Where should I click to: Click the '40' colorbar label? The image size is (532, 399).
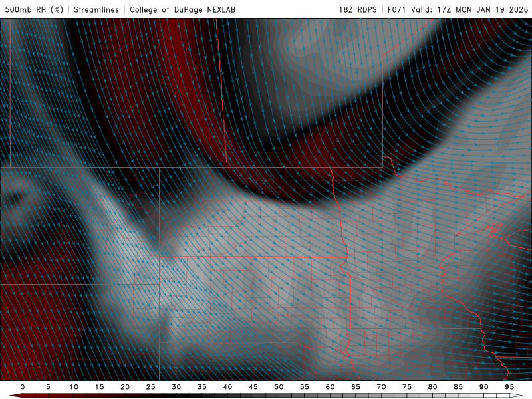tap(227, 387)
